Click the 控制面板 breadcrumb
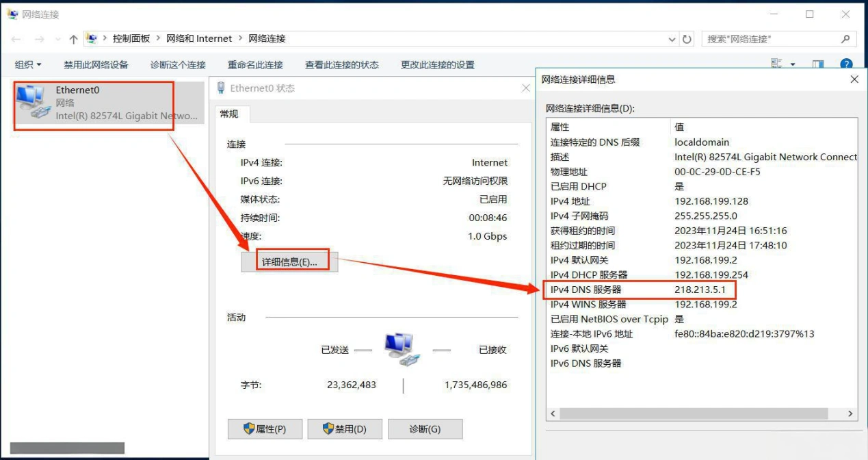The height and width of the screenshot is (460, 868). (x=131, y=39)
